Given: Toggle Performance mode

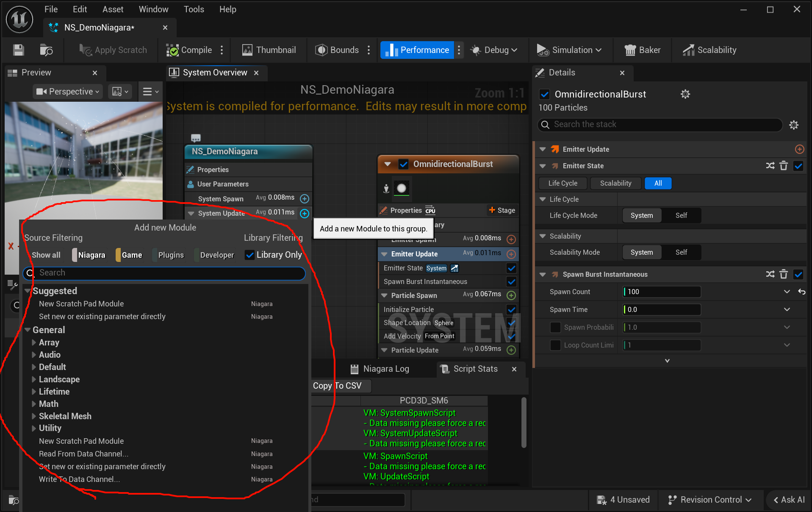Looking at the screenshot, I should point(417,50).
